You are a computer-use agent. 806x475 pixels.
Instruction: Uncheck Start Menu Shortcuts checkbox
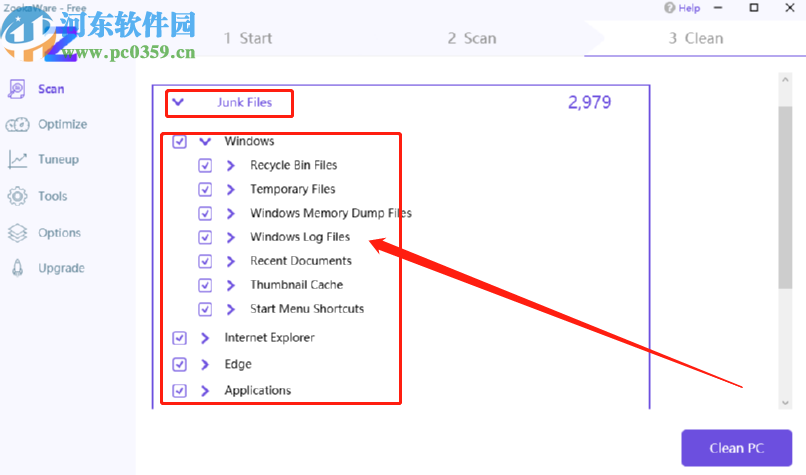coord(205,309)
